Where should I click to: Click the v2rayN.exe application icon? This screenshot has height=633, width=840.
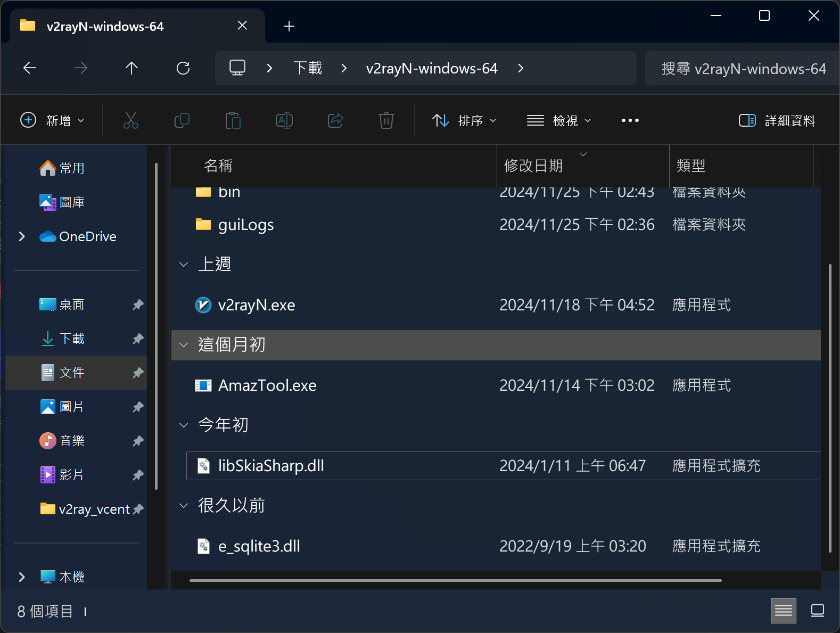(203, 305)
